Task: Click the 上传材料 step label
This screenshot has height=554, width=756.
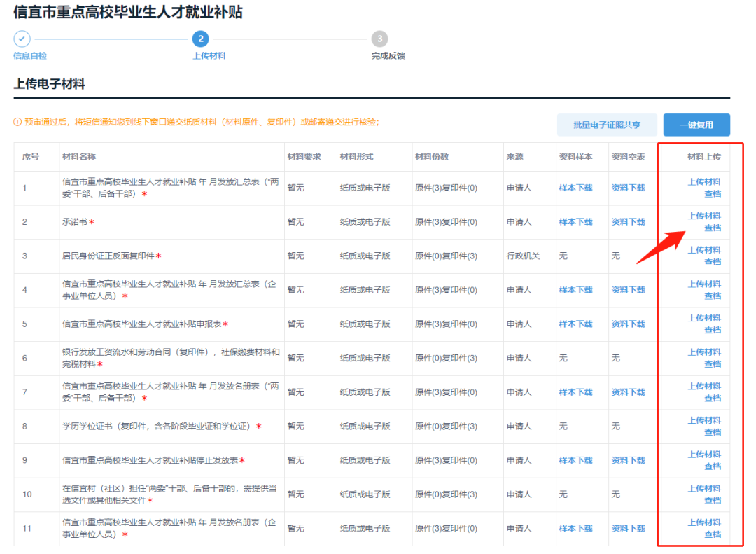Action: coord(209,56)
